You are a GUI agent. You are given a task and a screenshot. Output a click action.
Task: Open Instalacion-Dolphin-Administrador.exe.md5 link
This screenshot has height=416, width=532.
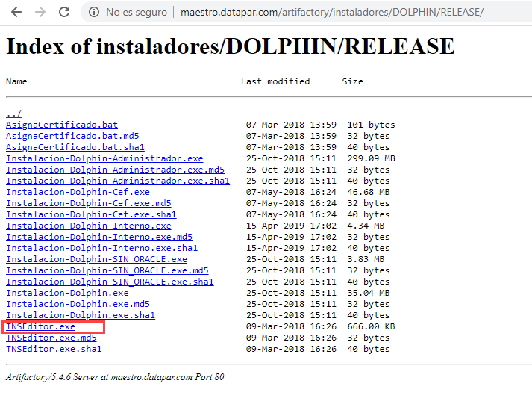pos(116,170)
